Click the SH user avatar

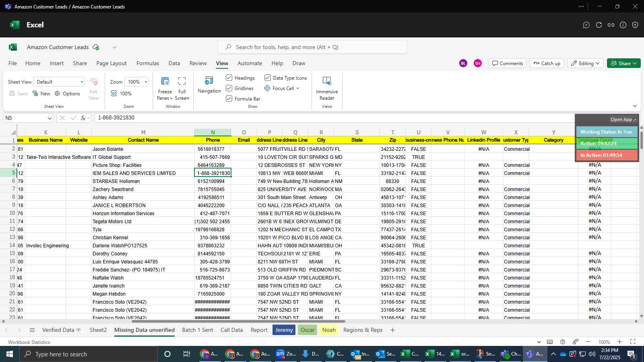tap(478, 63)
